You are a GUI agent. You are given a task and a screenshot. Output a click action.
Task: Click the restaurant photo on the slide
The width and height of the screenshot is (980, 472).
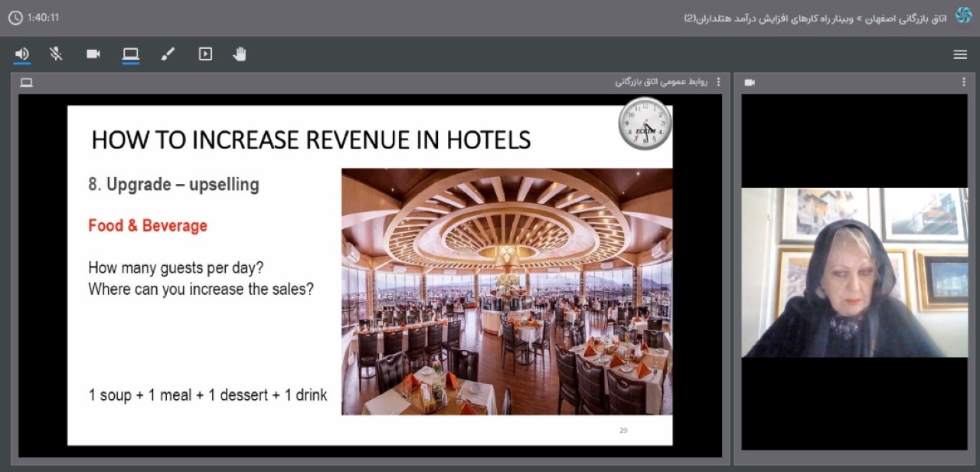[507, 292]
